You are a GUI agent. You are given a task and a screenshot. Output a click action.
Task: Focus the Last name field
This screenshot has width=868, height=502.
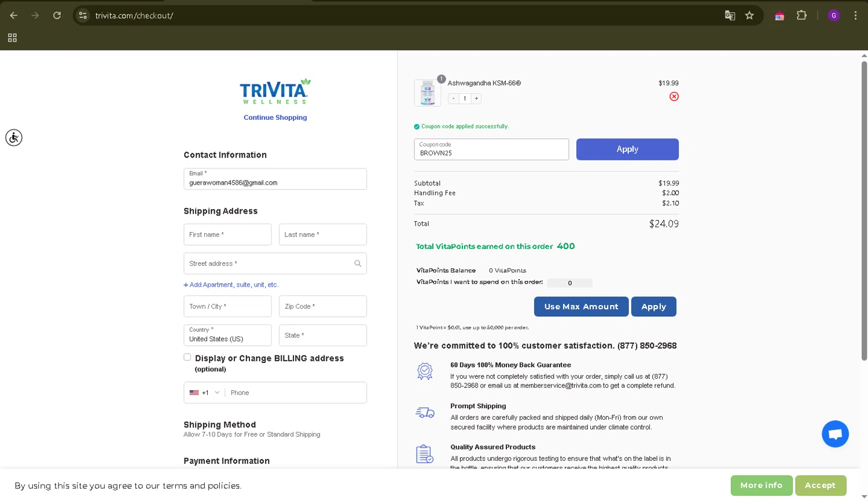[323, 234]
